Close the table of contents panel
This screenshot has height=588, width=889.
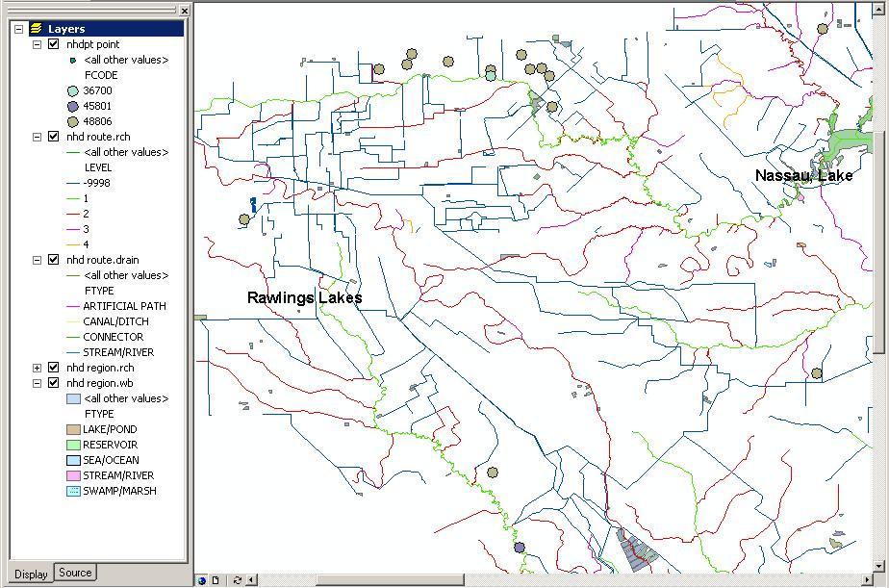click(184, 11)
